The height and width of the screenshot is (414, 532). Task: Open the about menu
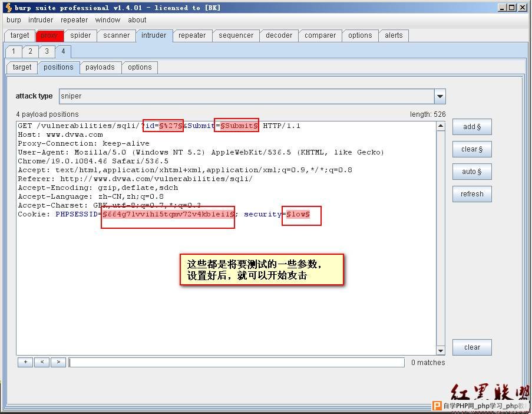coord(137,20)
